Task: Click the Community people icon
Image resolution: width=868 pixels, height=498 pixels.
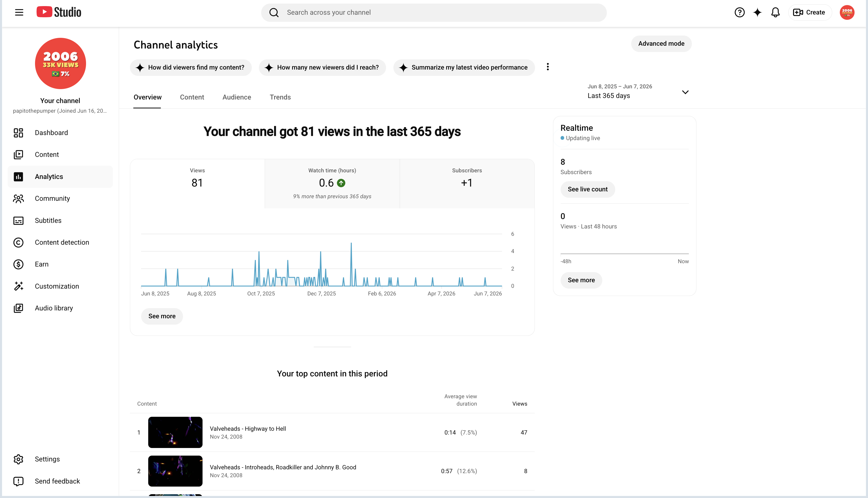Action: 19,198
